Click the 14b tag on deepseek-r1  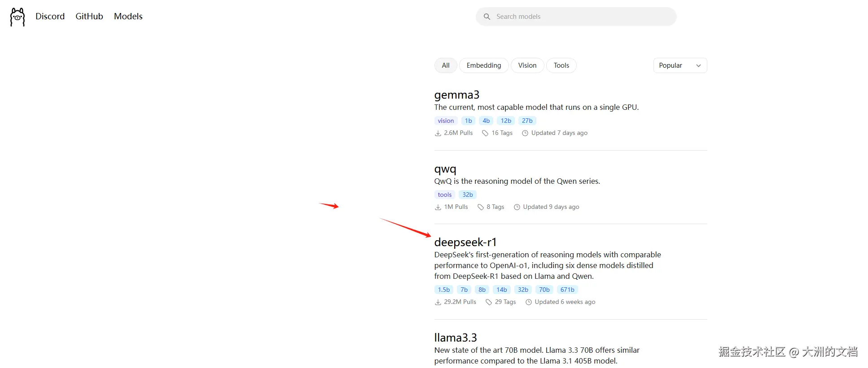point(502,290)
